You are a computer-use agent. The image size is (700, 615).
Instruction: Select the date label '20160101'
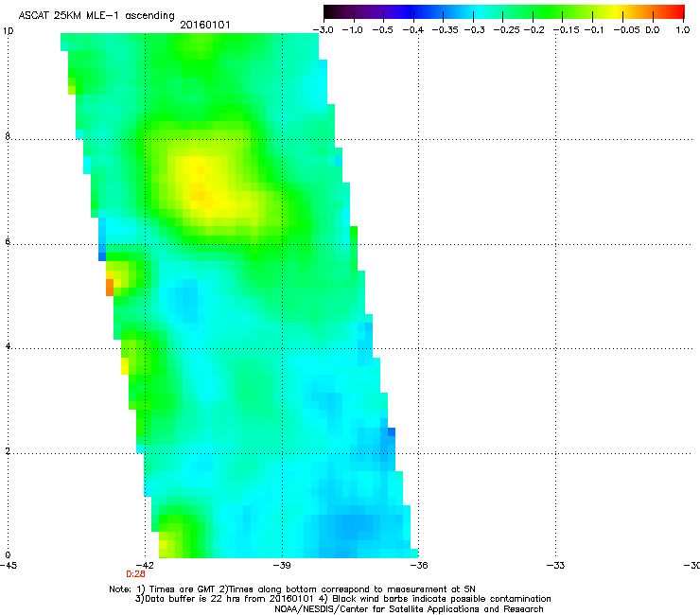(x=205, y=25)
